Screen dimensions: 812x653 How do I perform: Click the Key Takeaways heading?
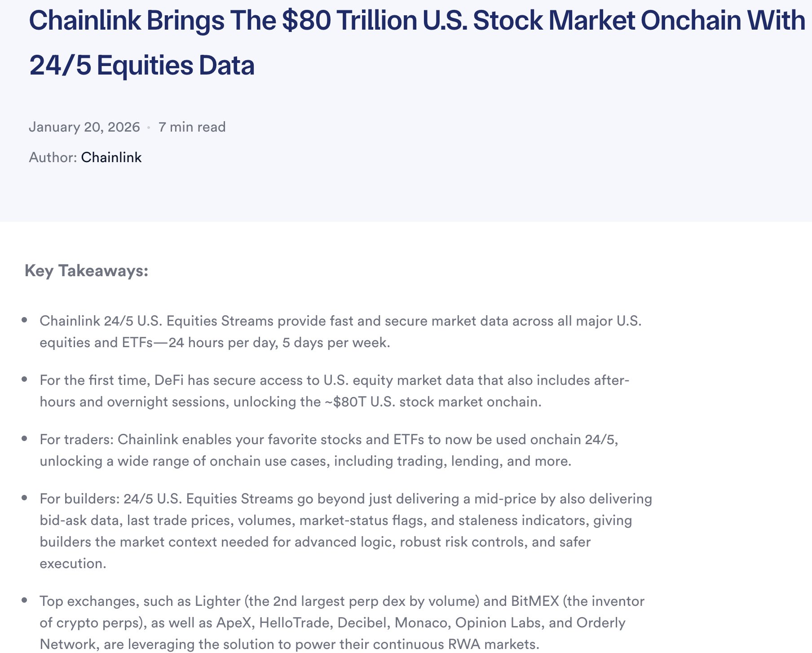tap(86, 271)
